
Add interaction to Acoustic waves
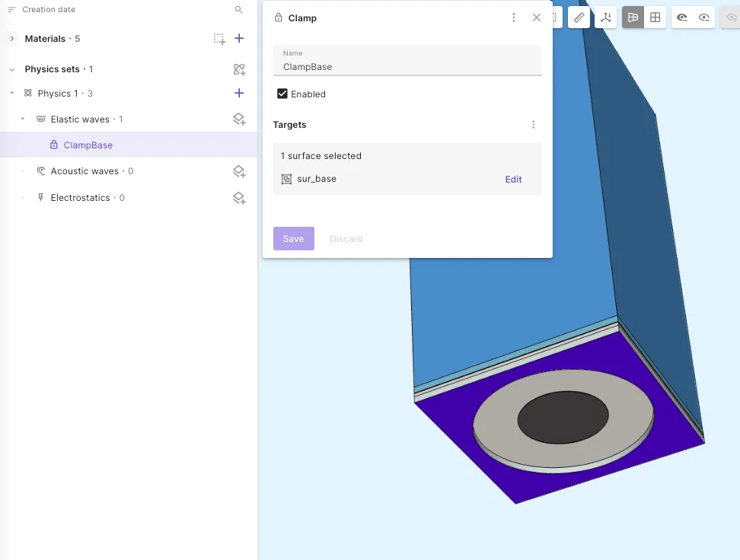point(239,171)
